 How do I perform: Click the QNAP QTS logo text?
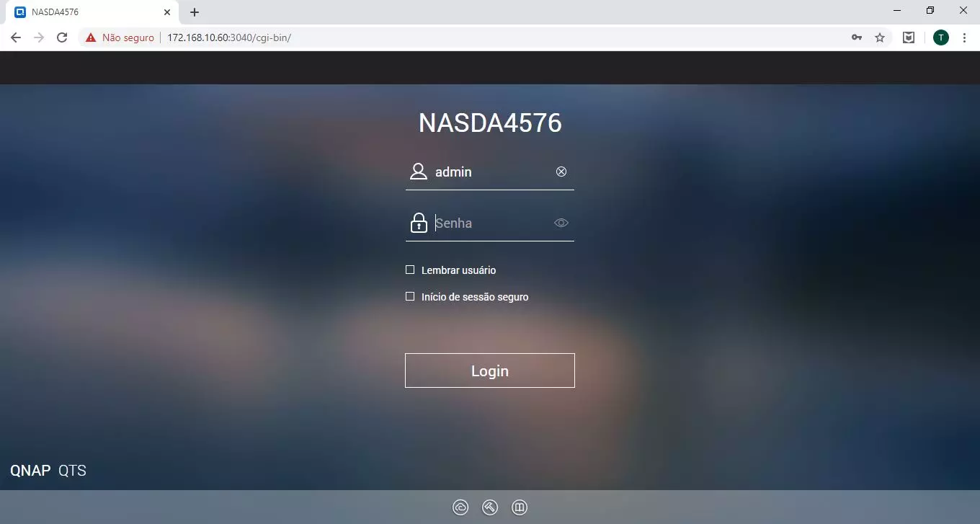(48, 471)
